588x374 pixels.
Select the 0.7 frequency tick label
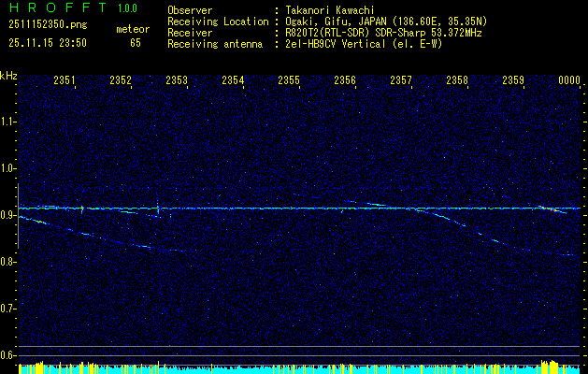click(8, 309)
